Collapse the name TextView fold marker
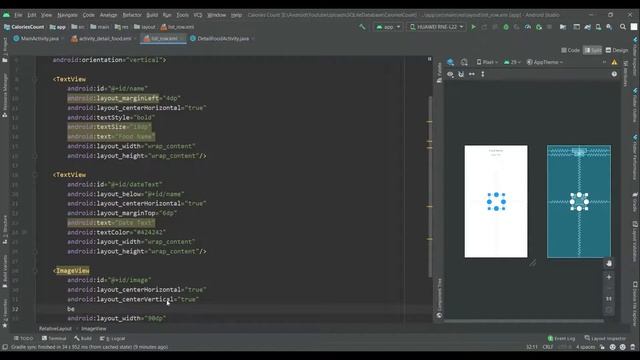The width and height of the screenshot is (640, 360). [35, 79]
